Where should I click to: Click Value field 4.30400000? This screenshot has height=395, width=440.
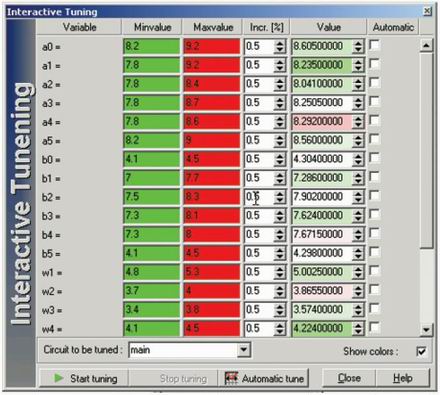point(322,159)
